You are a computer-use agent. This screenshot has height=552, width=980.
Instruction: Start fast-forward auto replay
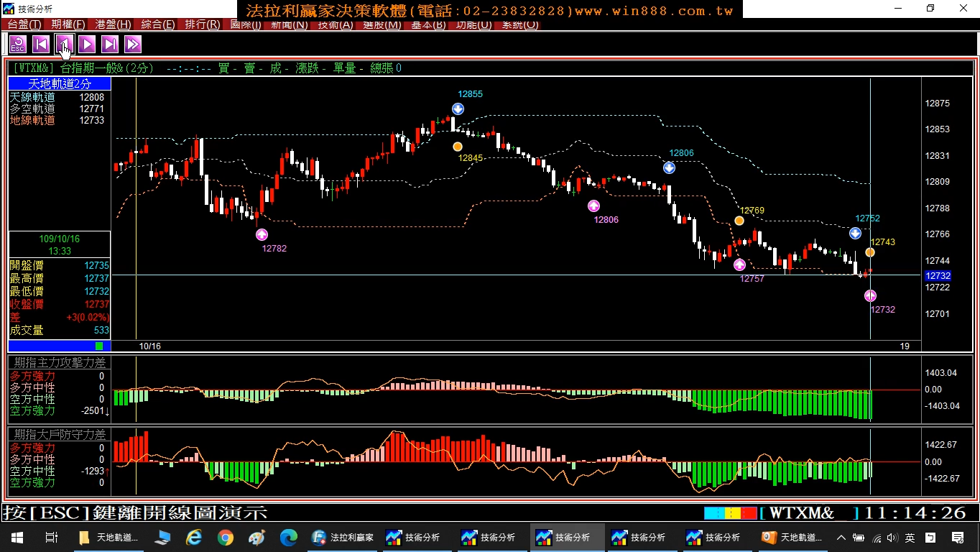(133, 45)
